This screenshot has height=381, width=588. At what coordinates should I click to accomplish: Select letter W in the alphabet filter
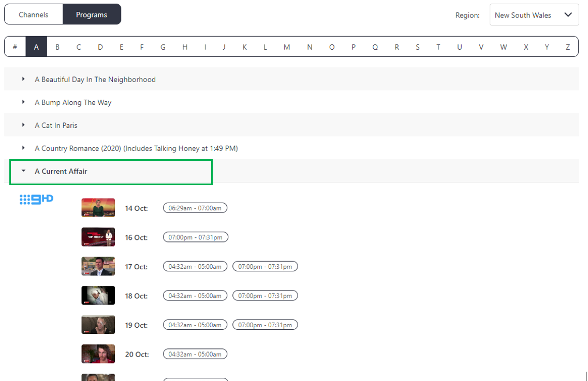tap(504, 47)
